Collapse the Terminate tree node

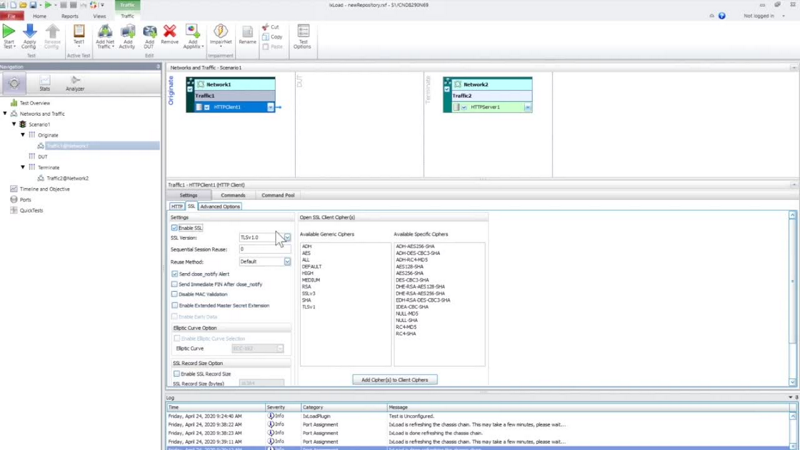tap(23, 167)
